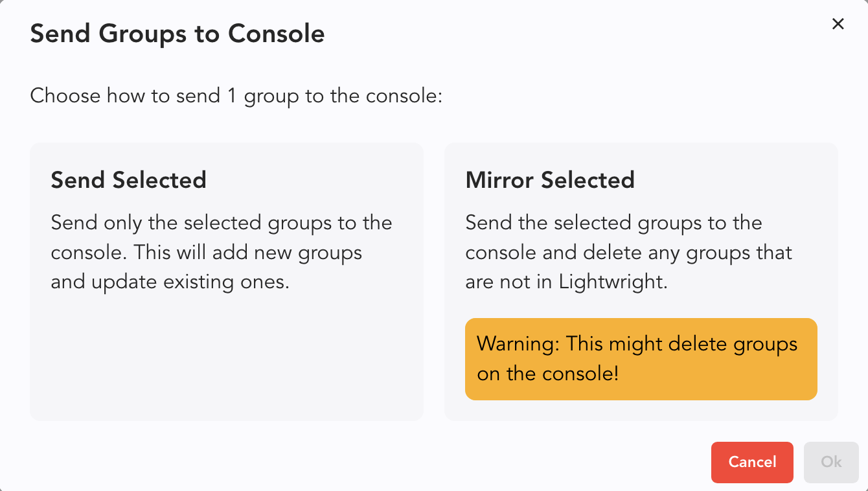Screen dimensions: 868x491
Task: Click the Mirror Selected description text
Action: pyautogui.click(x=628, y=253)
